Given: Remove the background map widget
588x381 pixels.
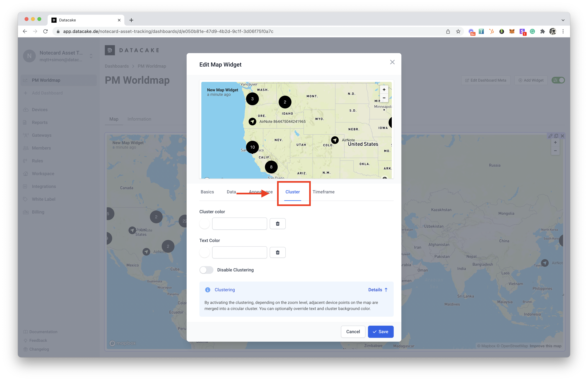Looking at the screenshot, I should (x=562, y=136).
